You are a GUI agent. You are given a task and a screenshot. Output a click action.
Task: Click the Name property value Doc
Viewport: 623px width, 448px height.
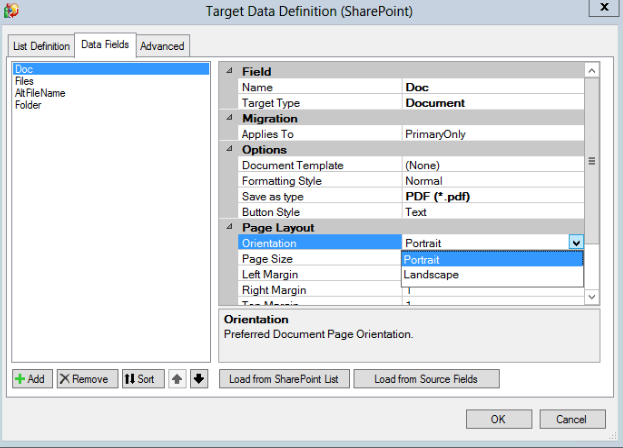pos(493,87)
